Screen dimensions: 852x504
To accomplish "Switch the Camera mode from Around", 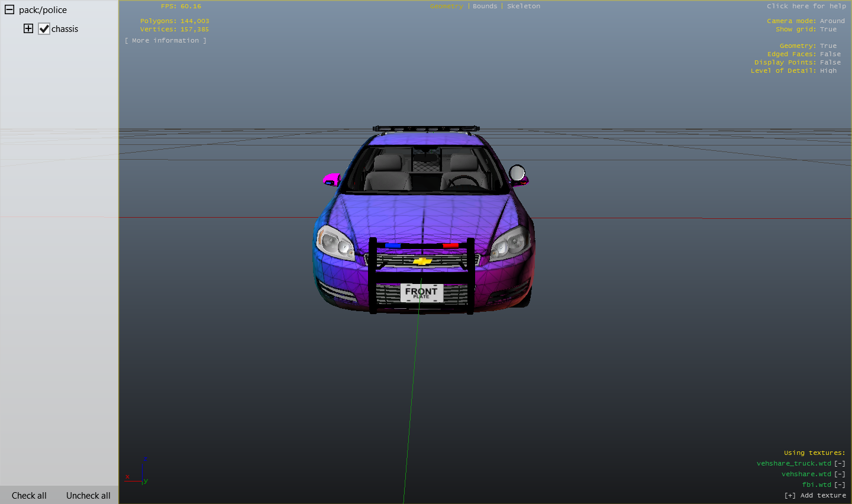I will [x=832, y=21].
